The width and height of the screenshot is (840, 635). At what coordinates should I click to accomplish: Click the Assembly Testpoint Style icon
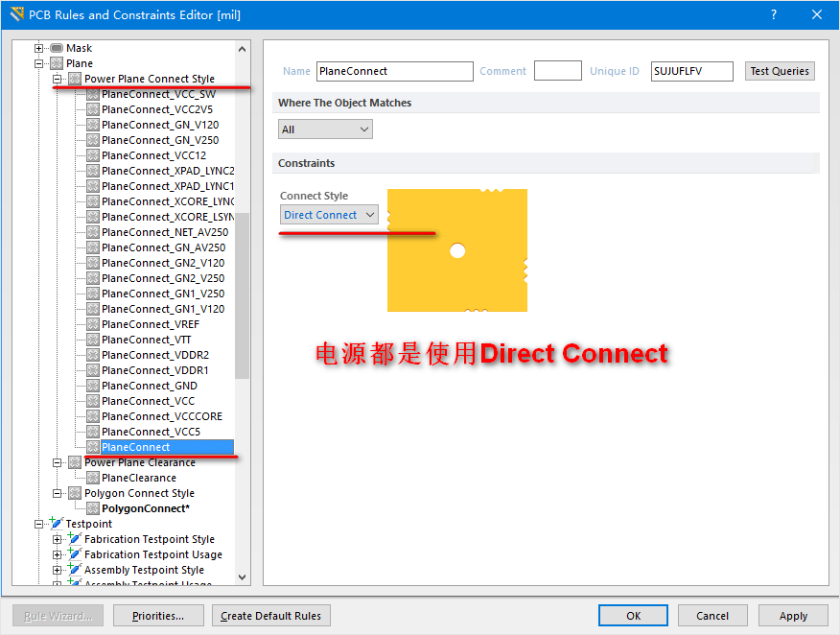75,570
